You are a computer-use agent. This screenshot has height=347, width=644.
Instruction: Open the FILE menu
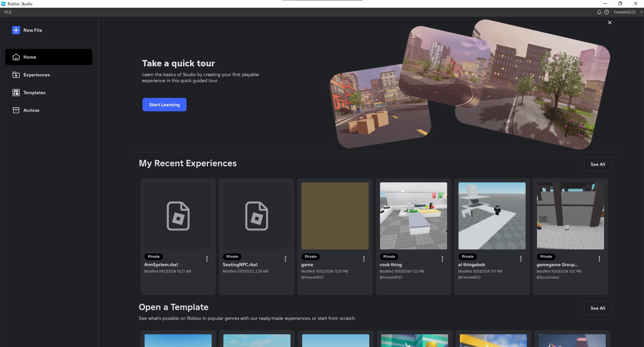[x=8, y=12]
